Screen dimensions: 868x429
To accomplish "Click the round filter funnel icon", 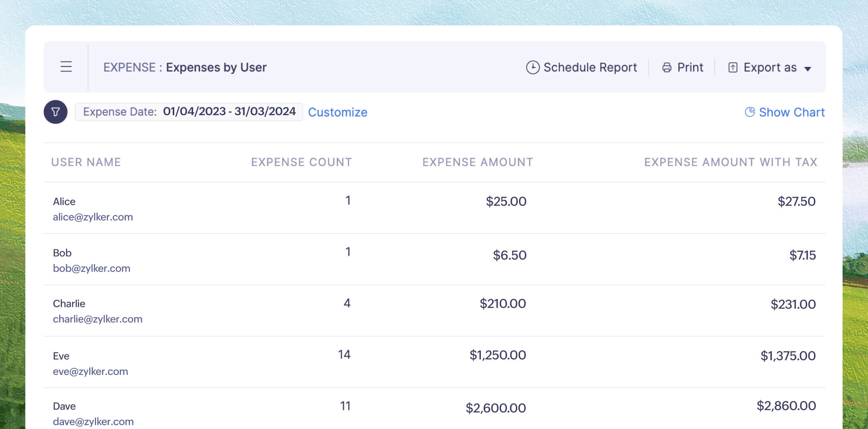I will coord(56,112).
